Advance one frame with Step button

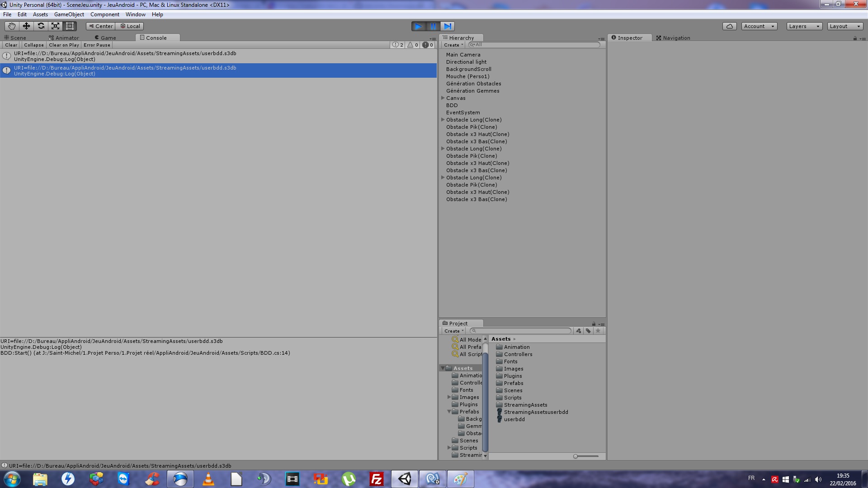448,26
